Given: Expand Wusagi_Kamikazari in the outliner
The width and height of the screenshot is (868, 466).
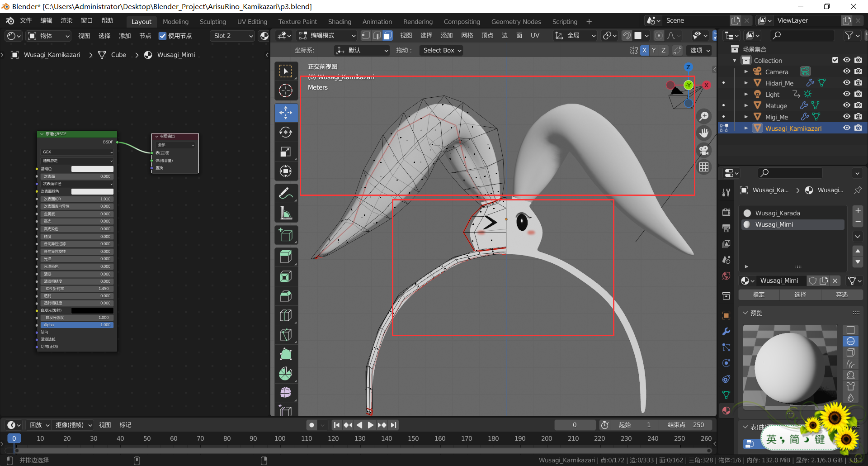Looking at the screenshot, I should point(746,128).
